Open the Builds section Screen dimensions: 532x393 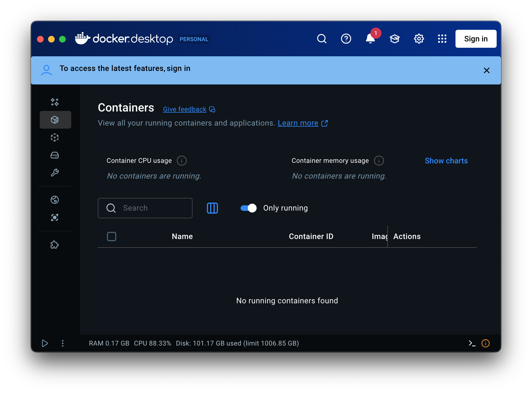tap(55, 172)
